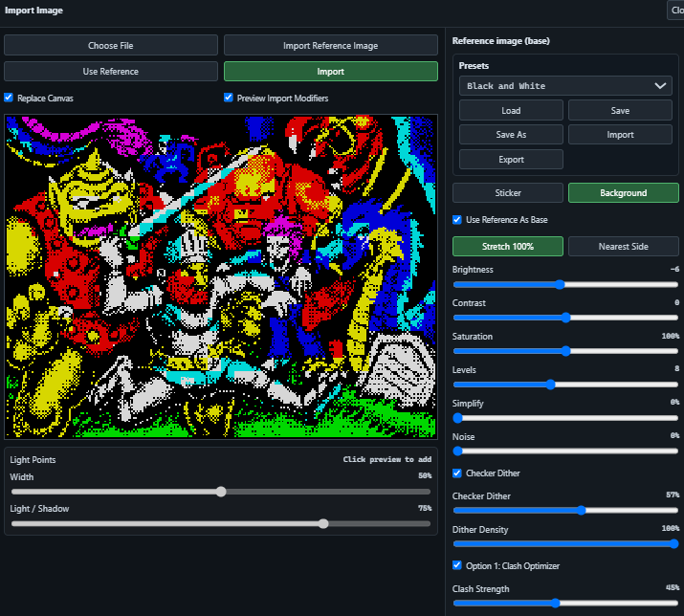
Task: Adjust the Simplify slider
Action: [565, 418]
